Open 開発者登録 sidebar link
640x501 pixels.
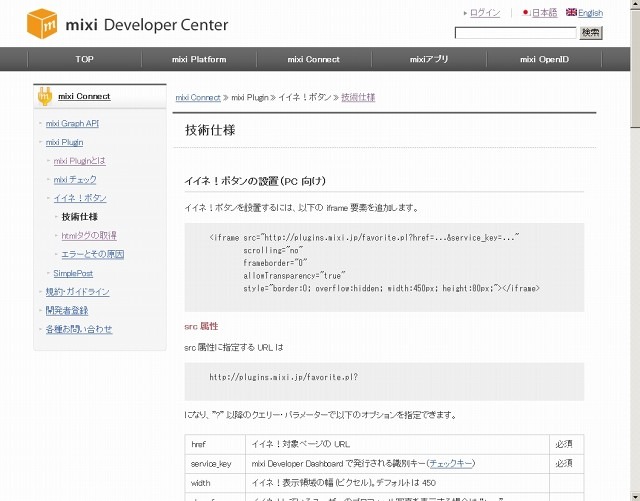tap(67, 311)
